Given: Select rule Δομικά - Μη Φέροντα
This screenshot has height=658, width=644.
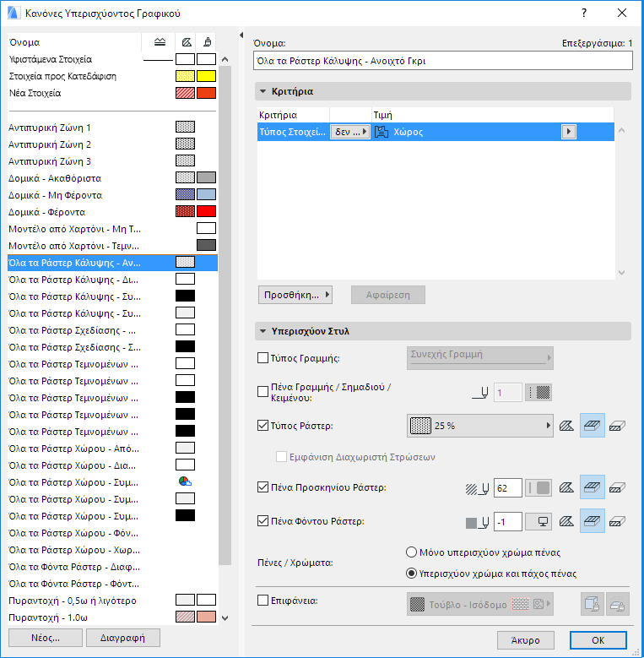Looking at the screenshot, I should pos(112,195).
